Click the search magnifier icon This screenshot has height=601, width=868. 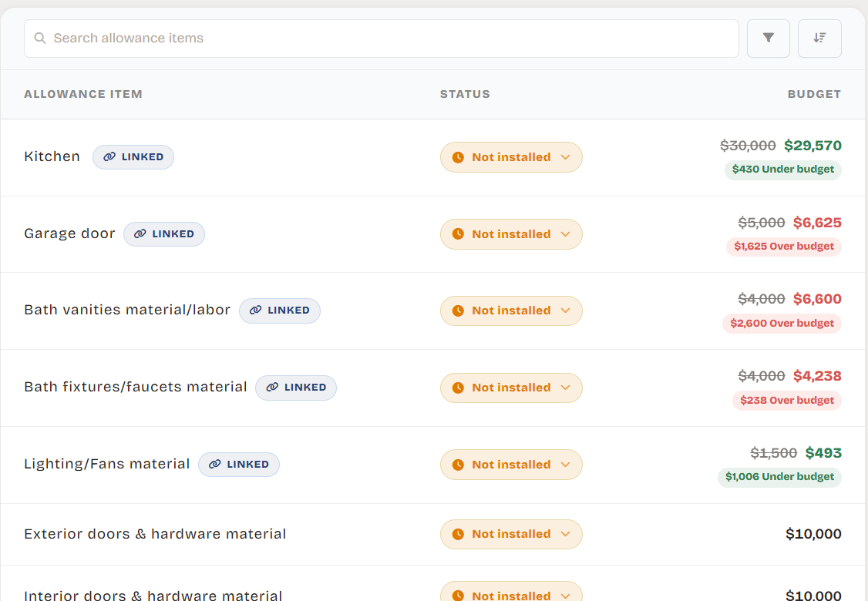tap(40, 39)
